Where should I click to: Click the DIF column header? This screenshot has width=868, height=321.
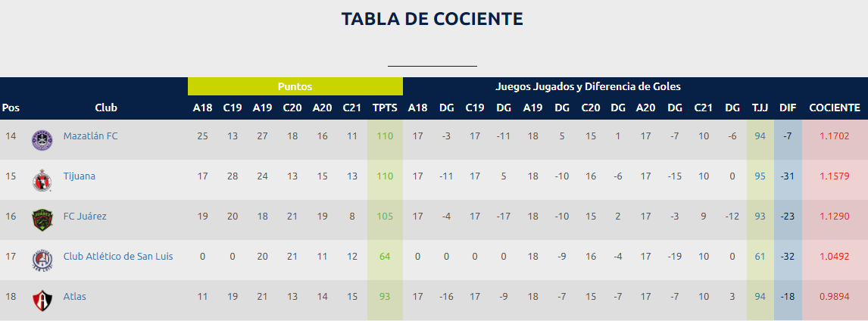(788, 108)
